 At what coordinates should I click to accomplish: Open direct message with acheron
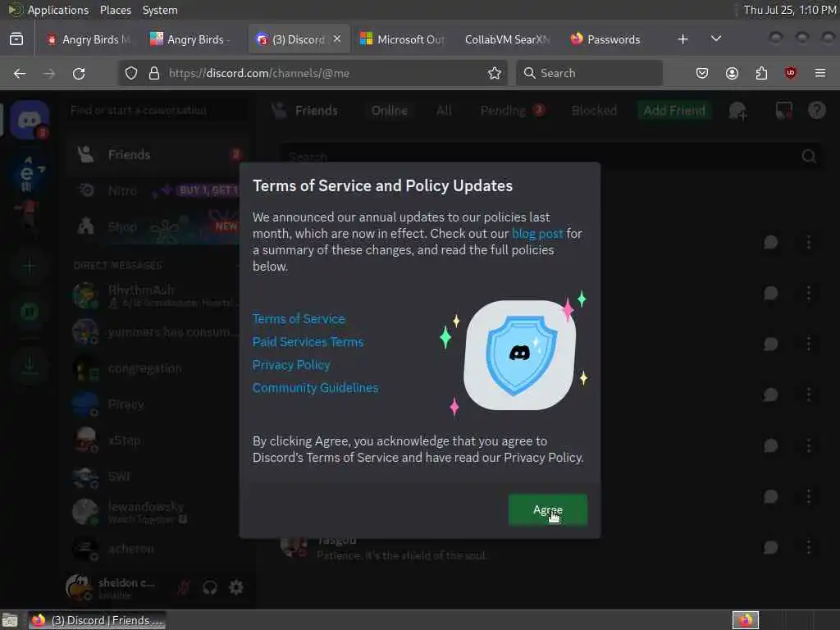pos(158,549)
